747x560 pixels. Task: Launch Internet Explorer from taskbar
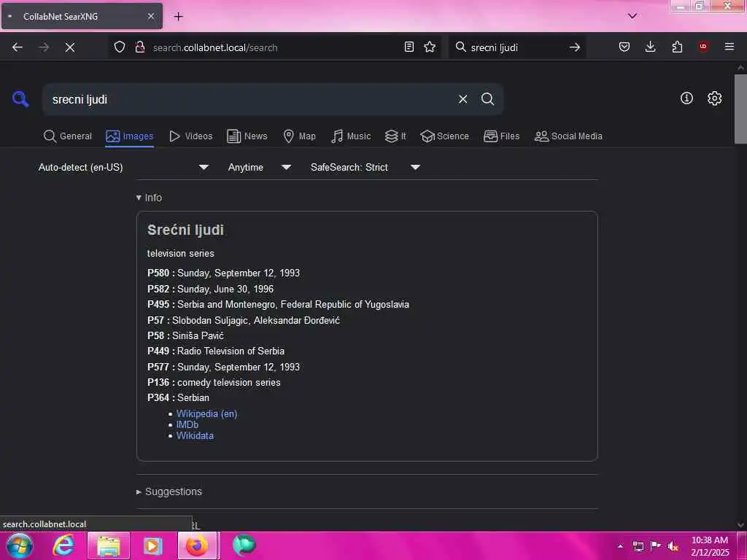[x=63, y=545]
